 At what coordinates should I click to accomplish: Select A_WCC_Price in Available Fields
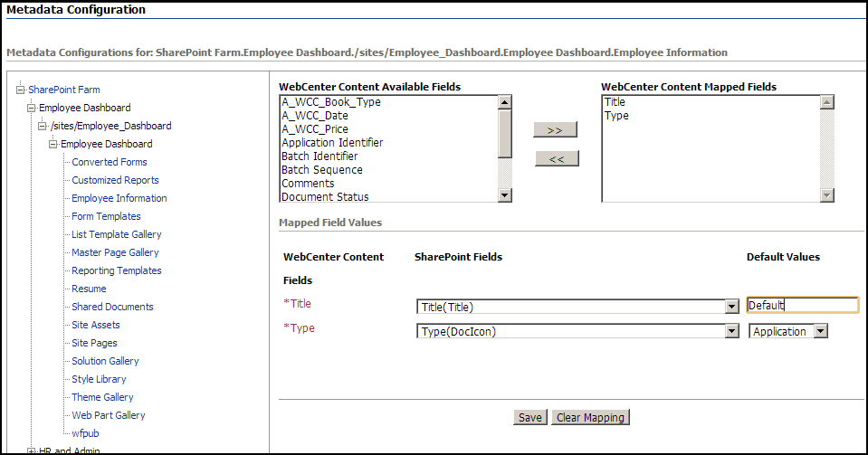[388, 129]
